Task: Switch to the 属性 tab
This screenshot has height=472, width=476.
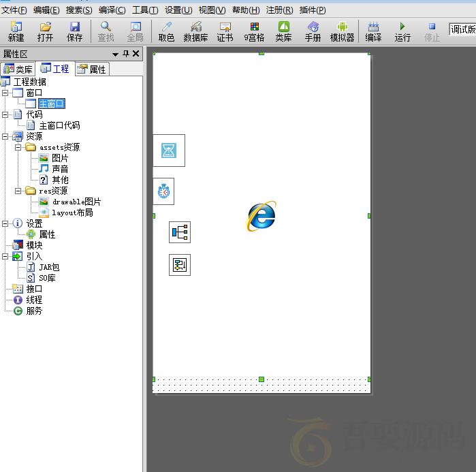Action: (92, 69)
